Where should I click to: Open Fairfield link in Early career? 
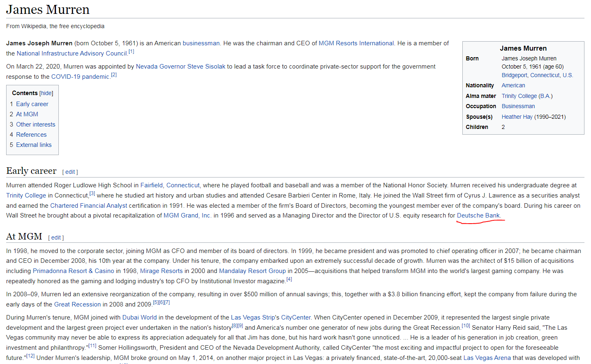pos(152,185)
